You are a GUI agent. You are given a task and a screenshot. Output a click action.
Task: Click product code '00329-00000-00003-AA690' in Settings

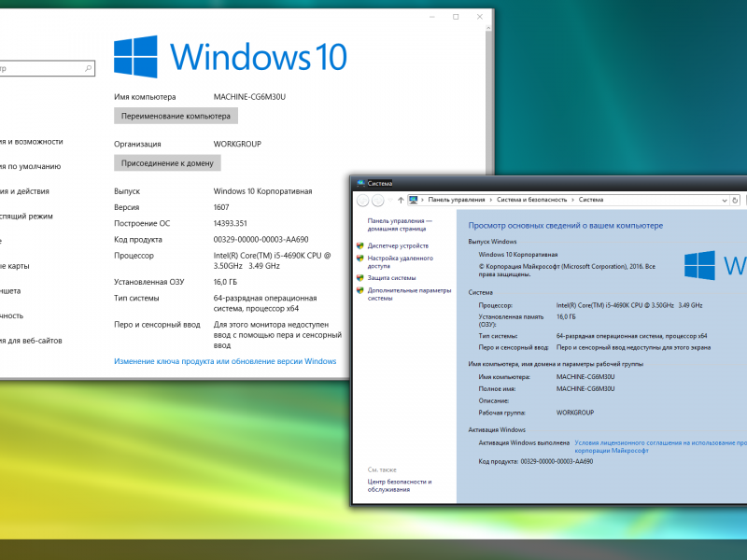[261, 240]
